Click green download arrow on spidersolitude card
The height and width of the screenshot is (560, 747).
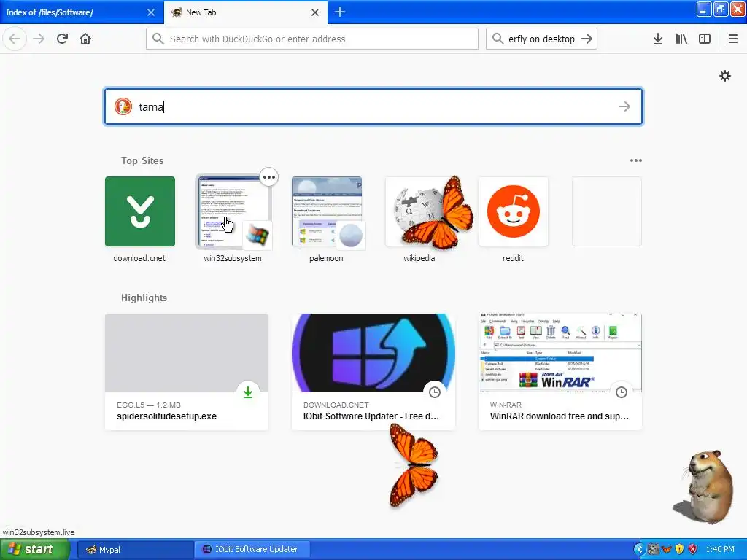tap(248, 392)
